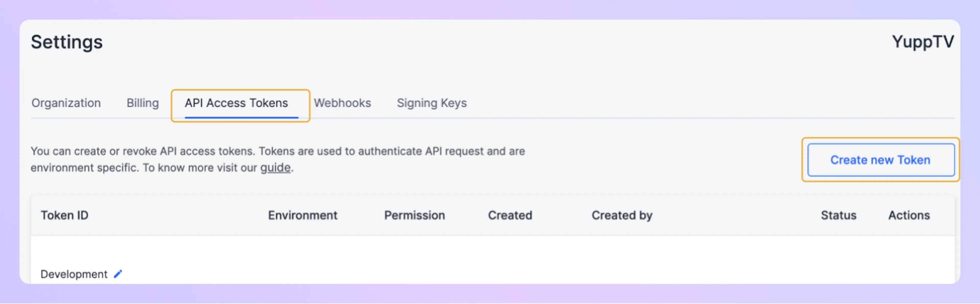Screen dimensions: 980x304
Task: Go to the Webhooks tab
Action: click(342, 103)
